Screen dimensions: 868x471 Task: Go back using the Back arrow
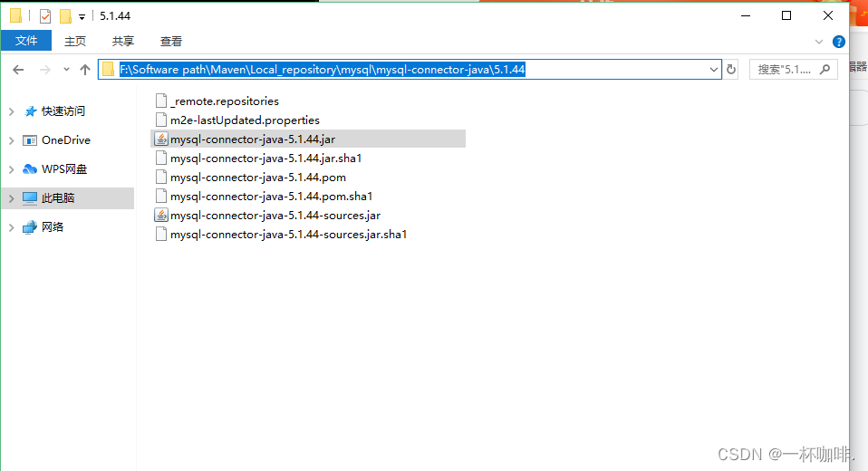pyautogui.click(x=18, y=70)
